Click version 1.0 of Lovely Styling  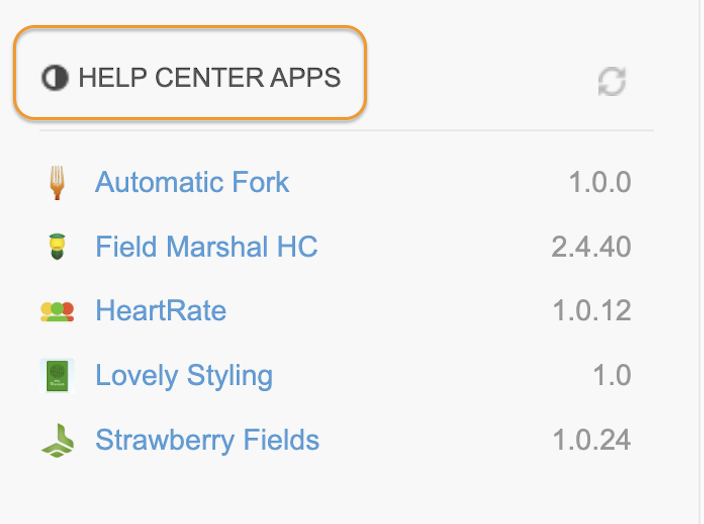[x=612, y=375]
